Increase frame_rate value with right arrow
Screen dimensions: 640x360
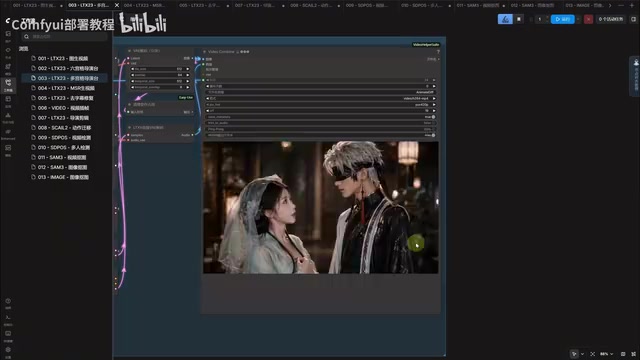pyautogui.click(x=433, y=80)
